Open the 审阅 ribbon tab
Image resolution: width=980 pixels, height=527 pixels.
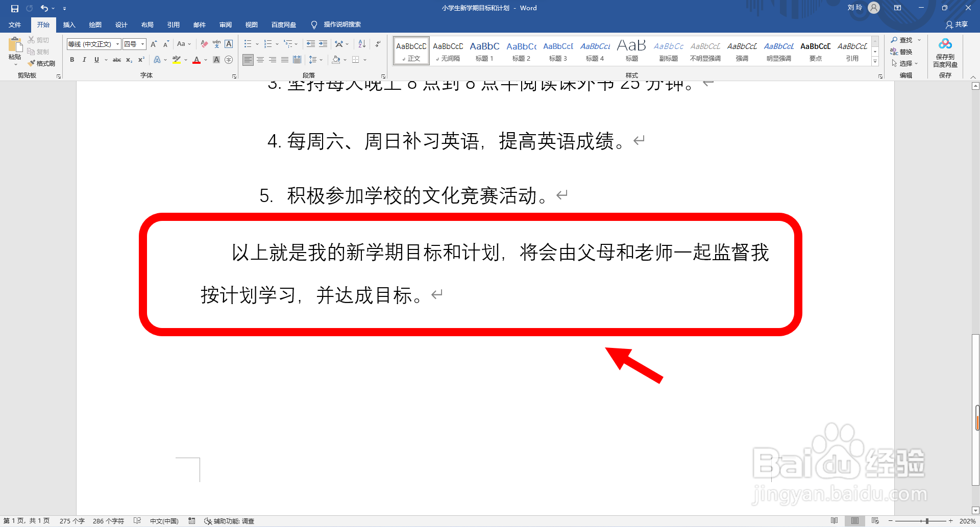[x=225, y=24]
